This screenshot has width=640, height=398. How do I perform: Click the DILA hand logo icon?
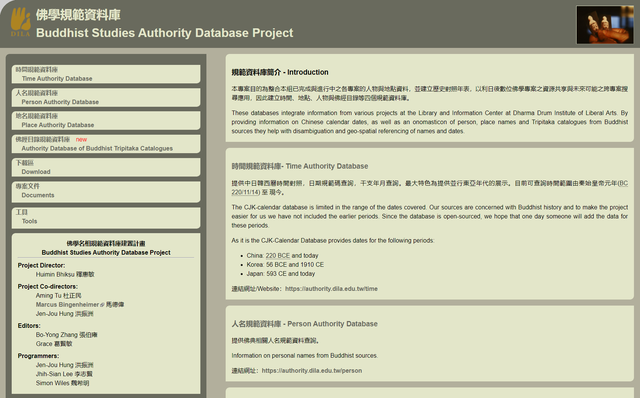[x=20, y=22]
